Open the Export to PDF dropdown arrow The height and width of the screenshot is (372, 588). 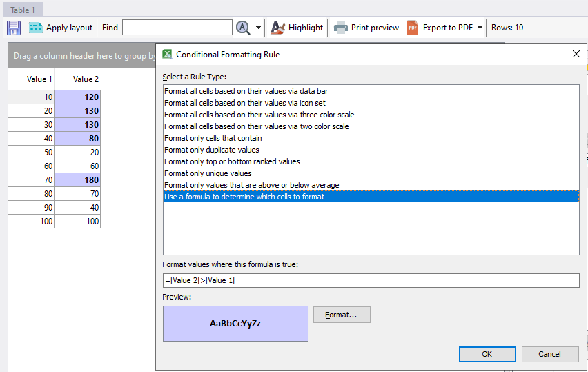click(480, 28)
